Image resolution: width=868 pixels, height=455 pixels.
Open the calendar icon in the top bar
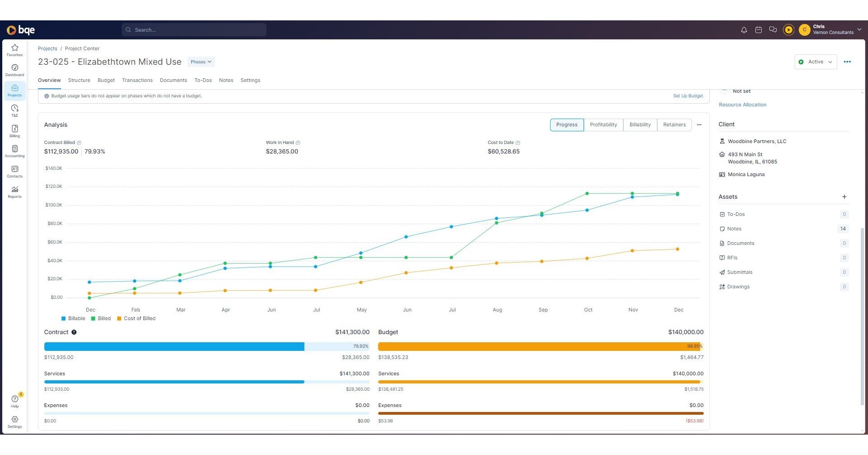[758, 29]
